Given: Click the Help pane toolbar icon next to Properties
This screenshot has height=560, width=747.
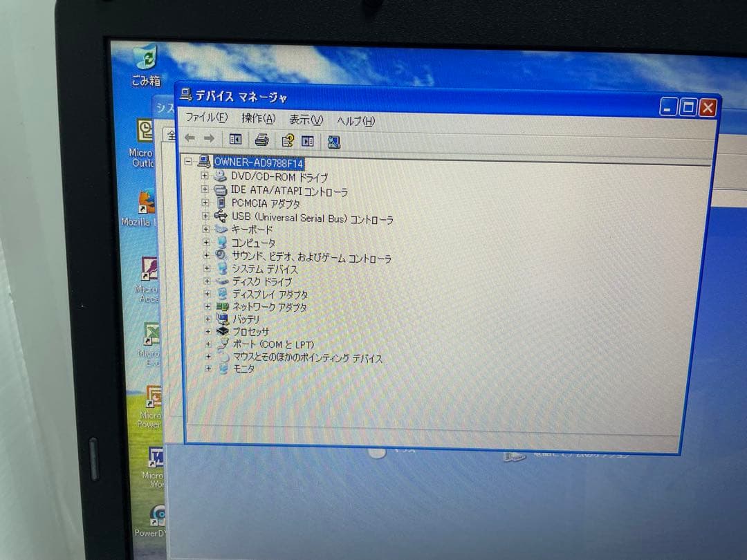Looking at the screenshot, I should 308,141.
